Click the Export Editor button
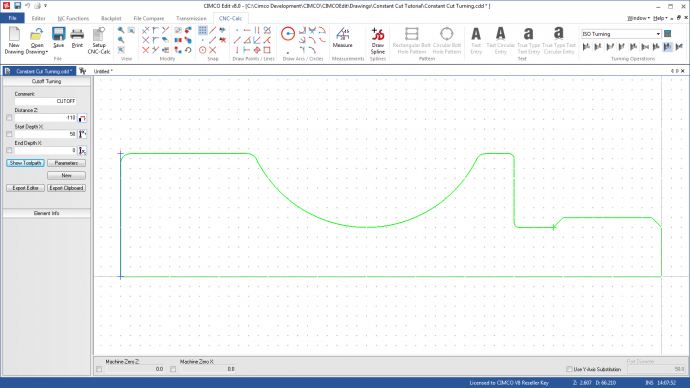The width and height of the screenshot is (690, 388). tap(26, 188)
